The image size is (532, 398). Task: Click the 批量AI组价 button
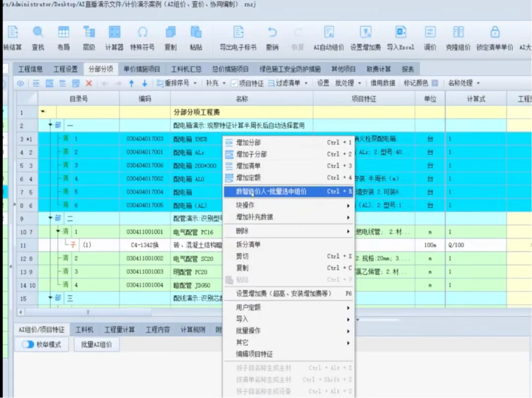point(97,344)
